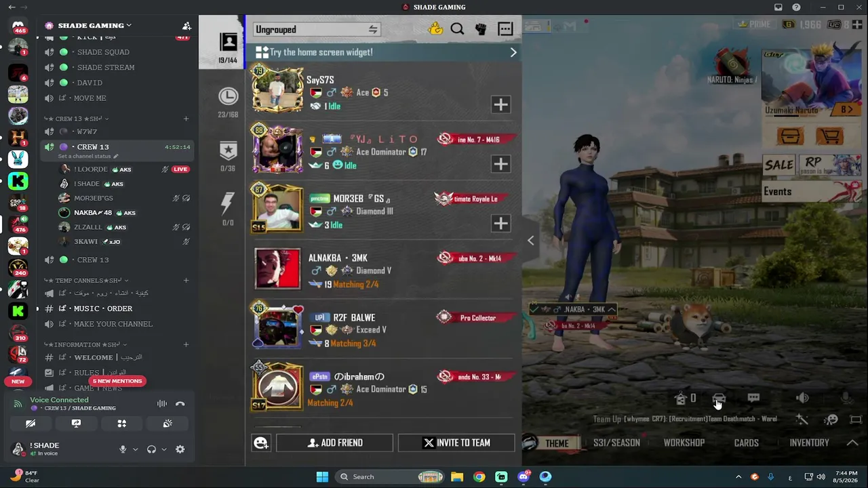Collapse the CREW 13 channel category

pyautogui.click(x=77, y=119)
